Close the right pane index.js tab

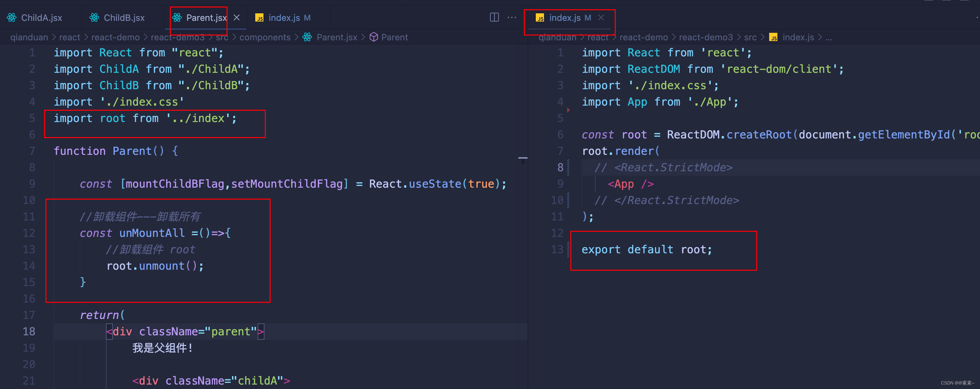coord(601,17)
